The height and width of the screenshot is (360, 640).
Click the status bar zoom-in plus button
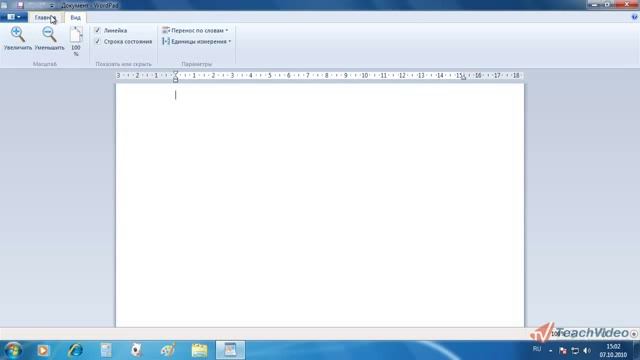click(x=634, y=334)
